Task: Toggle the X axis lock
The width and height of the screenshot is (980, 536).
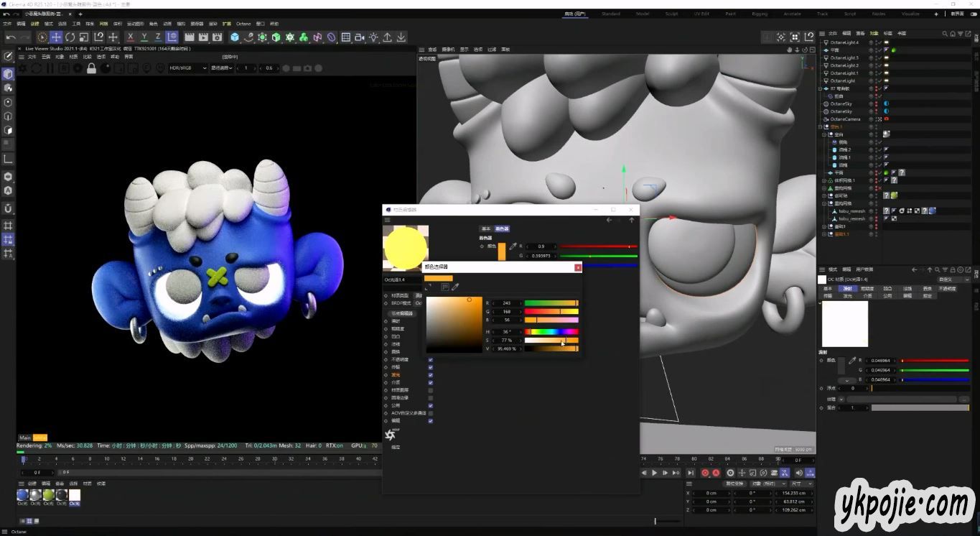Action: [130, 37]
